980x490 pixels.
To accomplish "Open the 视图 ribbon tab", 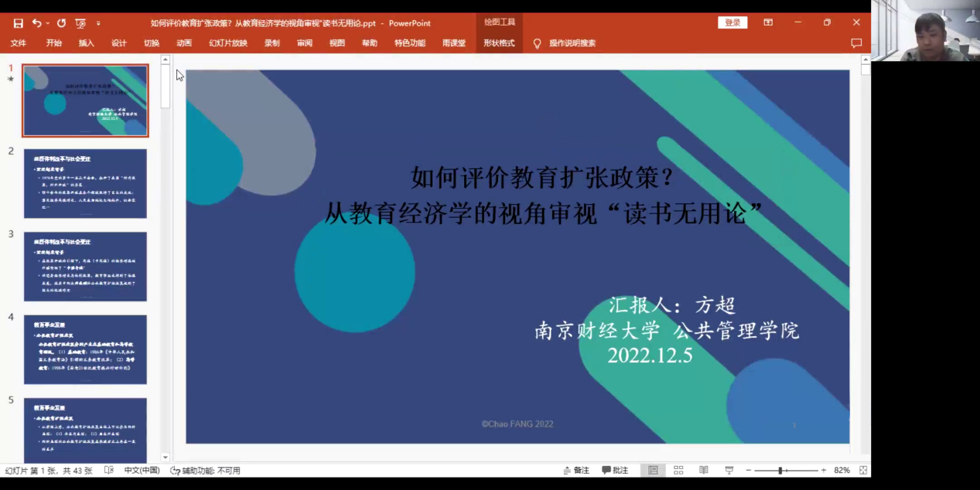I will coord(337,43).
